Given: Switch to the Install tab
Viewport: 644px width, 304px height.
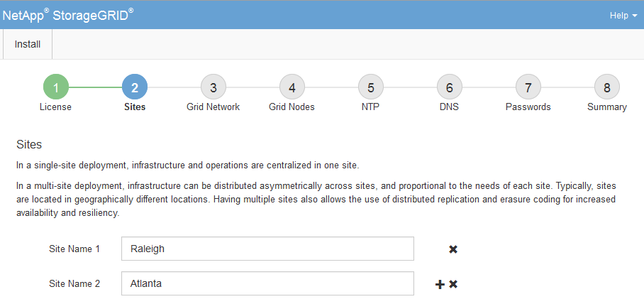Looking at the screenshot, I should click(x=28, y=44).
